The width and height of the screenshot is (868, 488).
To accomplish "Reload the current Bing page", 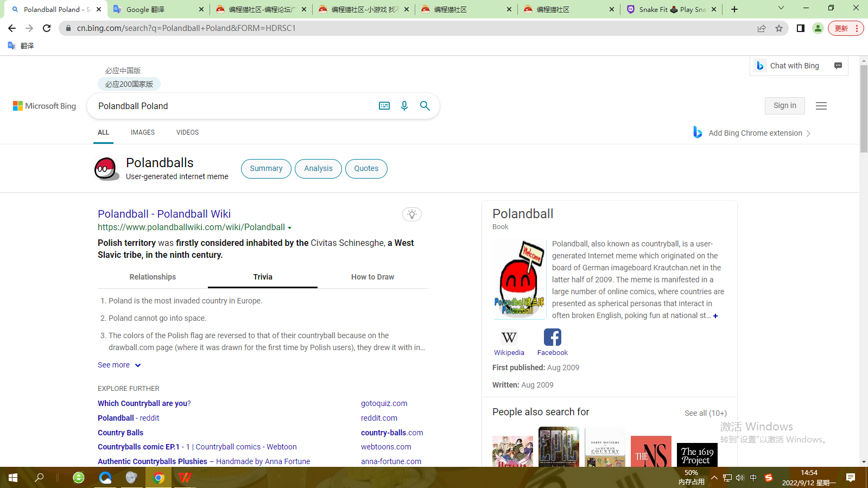I will click(47, 28).
